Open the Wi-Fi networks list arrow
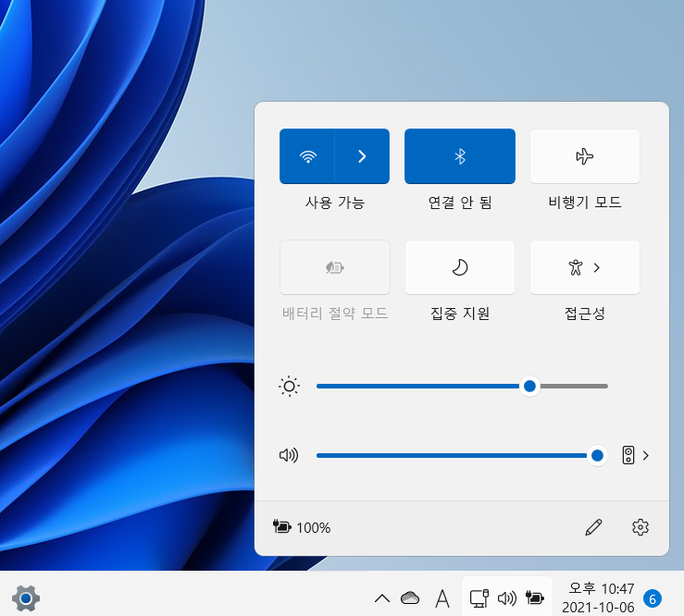 pos(362,156)
